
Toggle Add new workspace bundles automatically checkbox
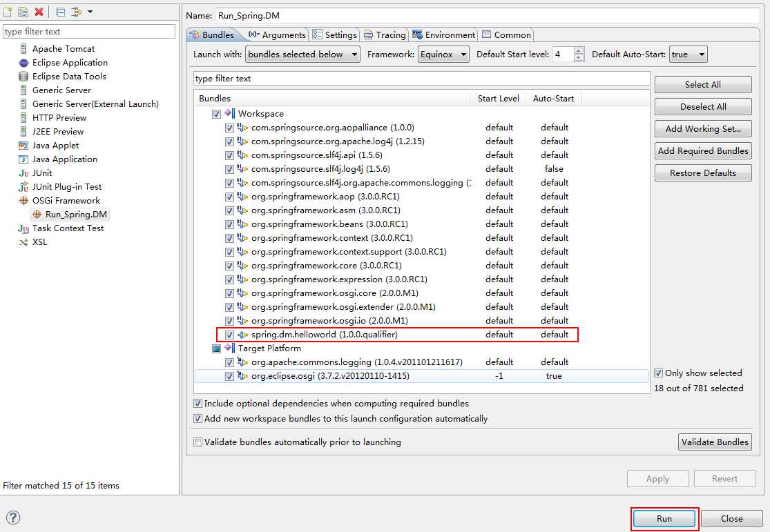198,419
